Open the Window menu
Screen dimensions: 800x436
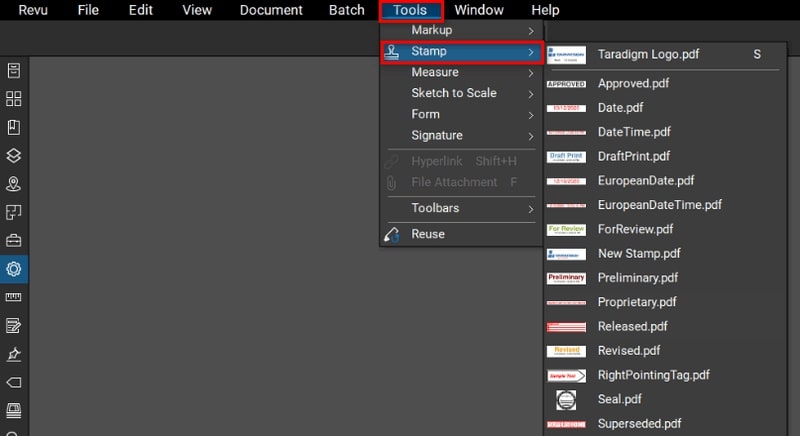coord(478,10)
